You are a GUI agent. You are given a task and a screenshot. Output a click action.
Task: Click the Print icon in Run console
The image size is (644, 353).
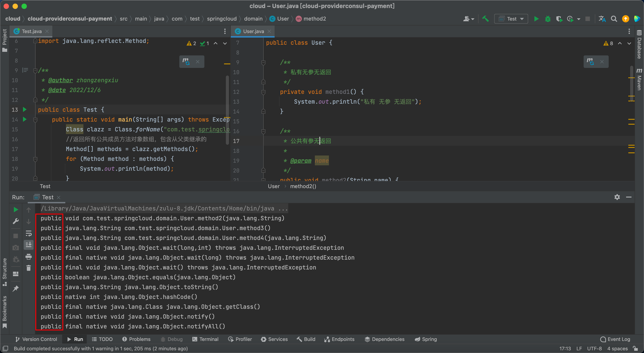pyautogui.click(x=28, y=256)
